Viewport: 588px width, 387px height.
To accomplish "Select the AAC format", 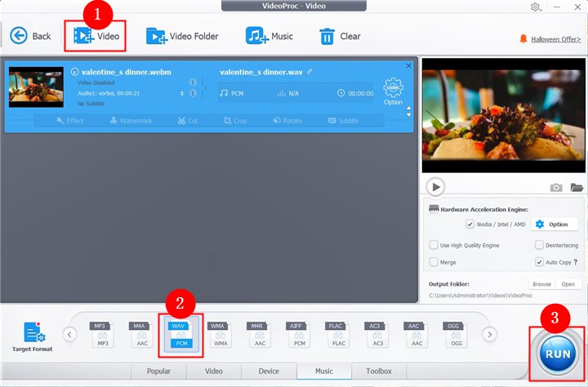I will coord(416,334).
